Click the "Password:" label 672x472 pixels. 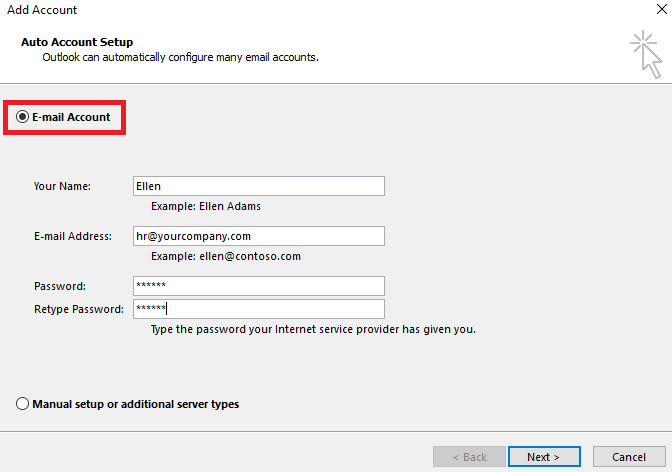tap(59, 286)
